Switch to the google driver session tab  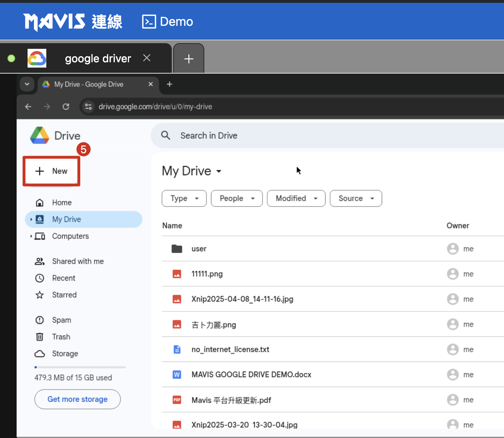(x=98, y=58)
